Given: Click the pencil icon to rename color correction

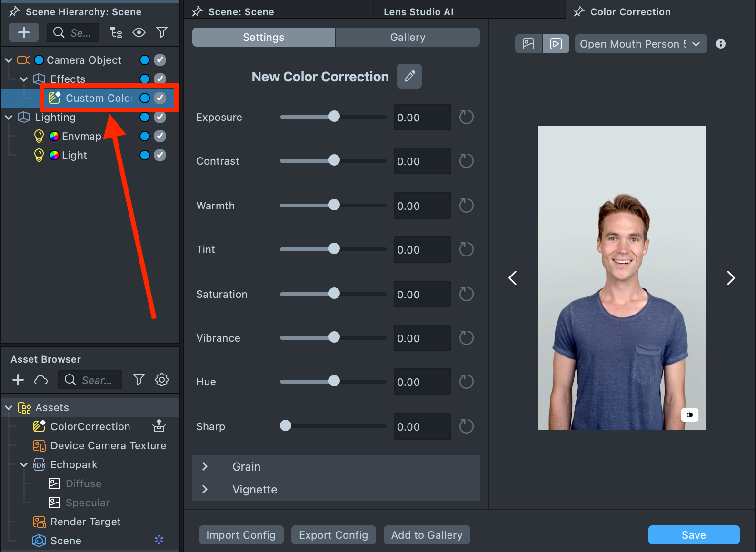Looking at the screenshot, I should tap(409, 76).
